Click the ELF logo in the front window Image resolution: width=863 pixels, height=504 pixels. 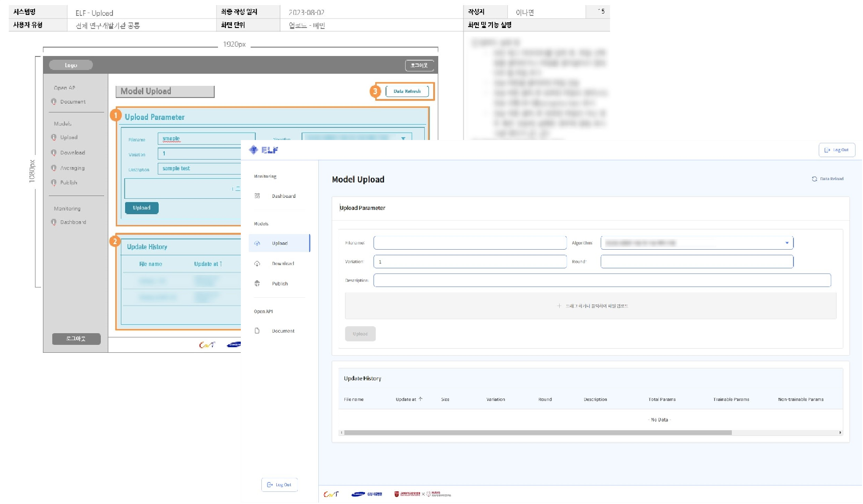click(264, 150)
